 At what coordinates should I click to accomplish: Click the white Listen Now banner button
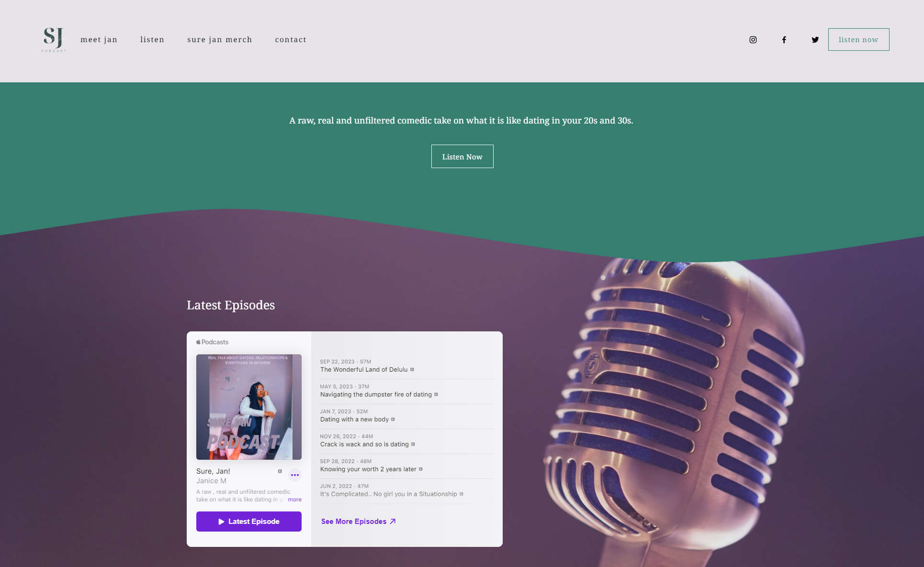[x=462, y=157]
